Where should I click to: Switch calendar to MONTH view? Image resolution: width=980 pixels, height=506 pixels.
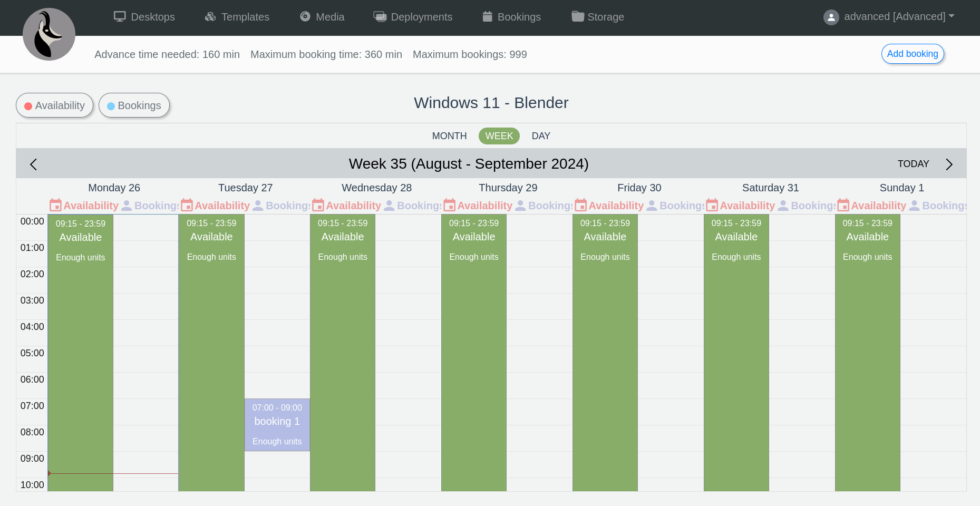click(449, 136)
